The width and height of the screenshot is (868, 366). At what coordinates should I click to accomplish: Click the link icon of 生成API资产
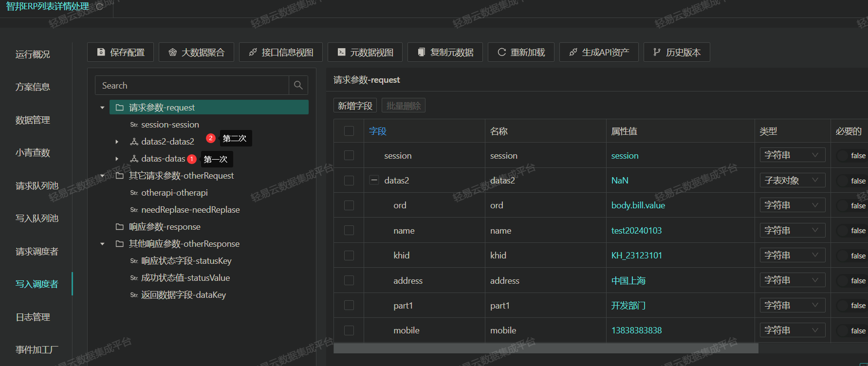[x=573, y=52]
